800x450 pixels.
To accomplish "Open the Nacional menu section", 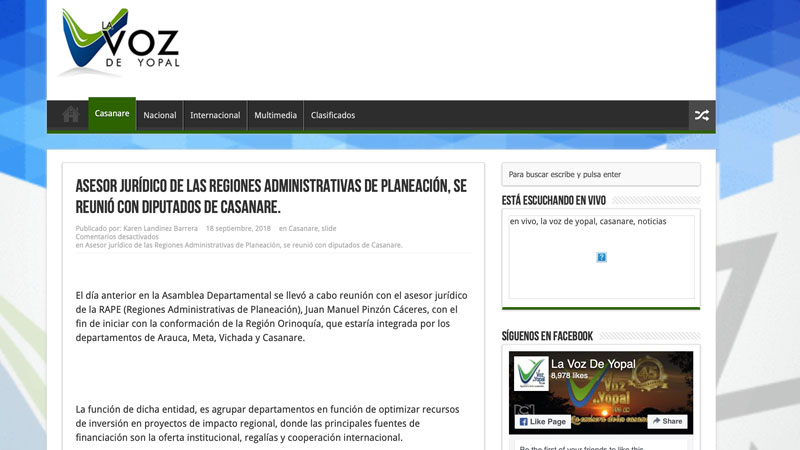I will click(x=160, y=115).
